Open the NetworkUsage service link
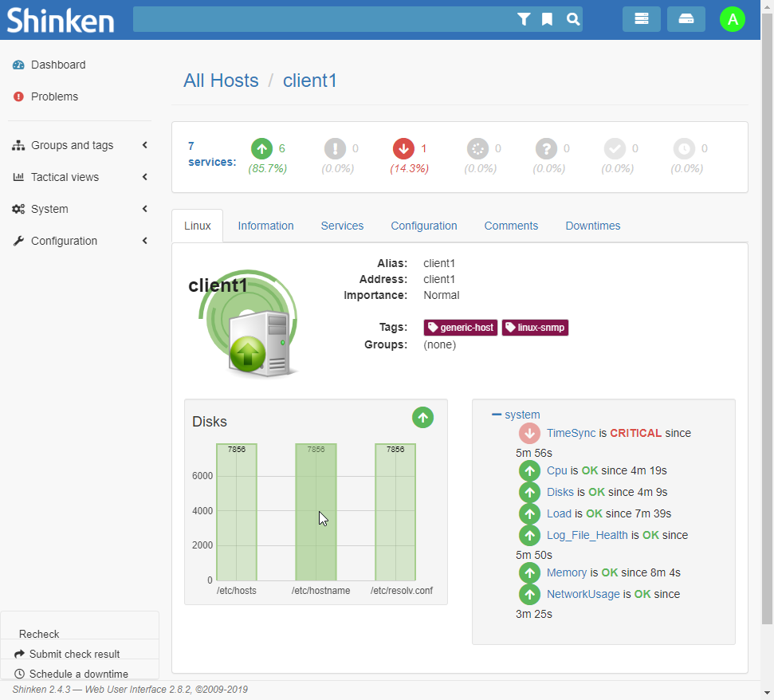This screenshot has height=700, width=774. click(x=583, y=594)
